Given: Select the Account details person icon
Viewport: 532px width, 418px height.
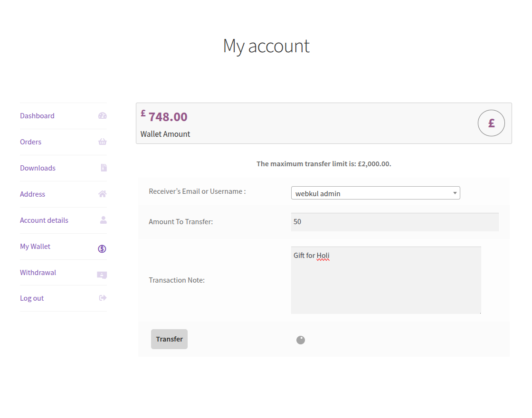Looking at the screenshot, I should [x=102, y=220].
